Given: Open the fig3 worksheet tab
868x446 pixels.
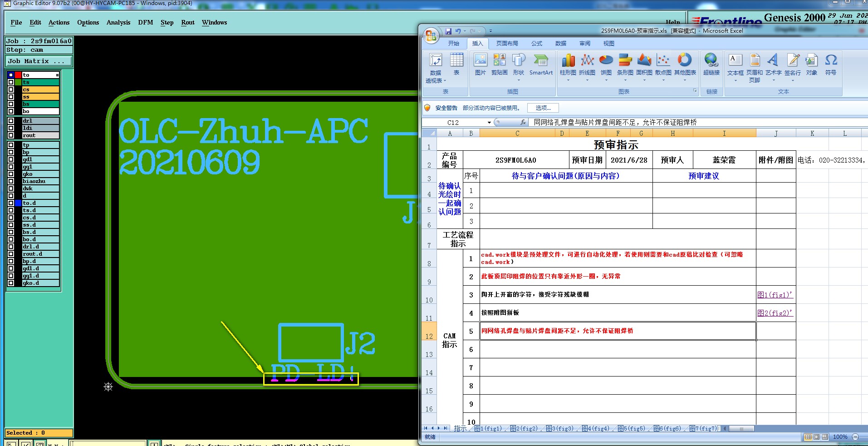Looking at the screenshot, I should coord(560,428).
